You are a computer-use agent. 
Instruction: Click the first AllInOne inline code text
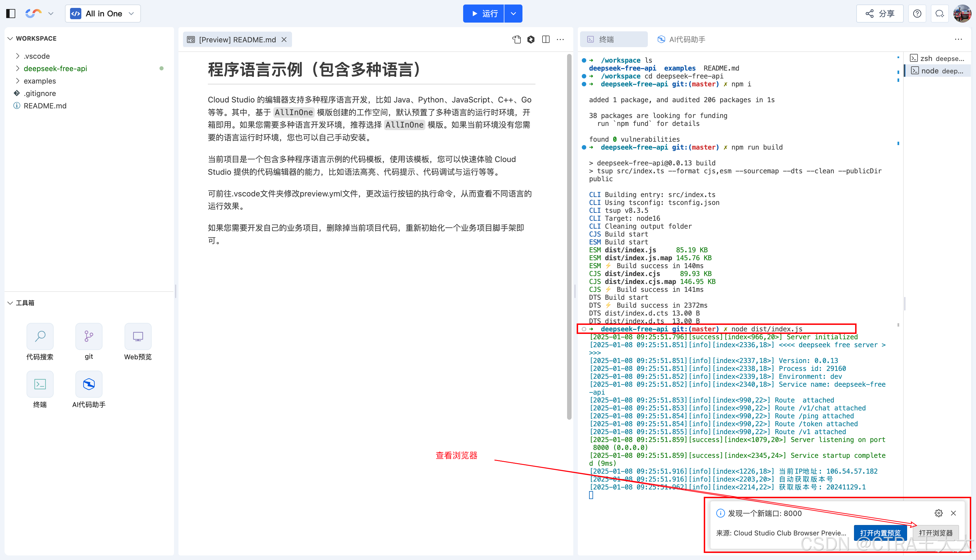[294, 112]
